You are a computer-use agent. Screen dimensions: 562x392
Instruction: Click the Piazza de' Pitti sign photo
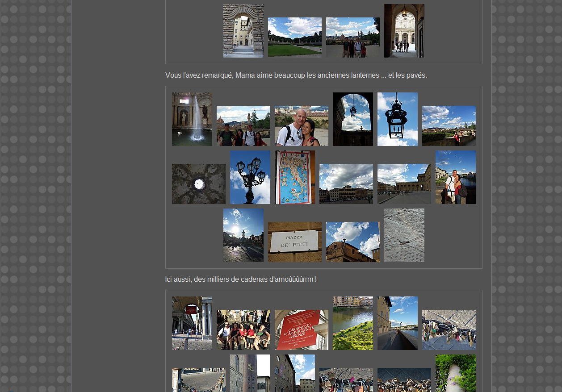[294, 242]
